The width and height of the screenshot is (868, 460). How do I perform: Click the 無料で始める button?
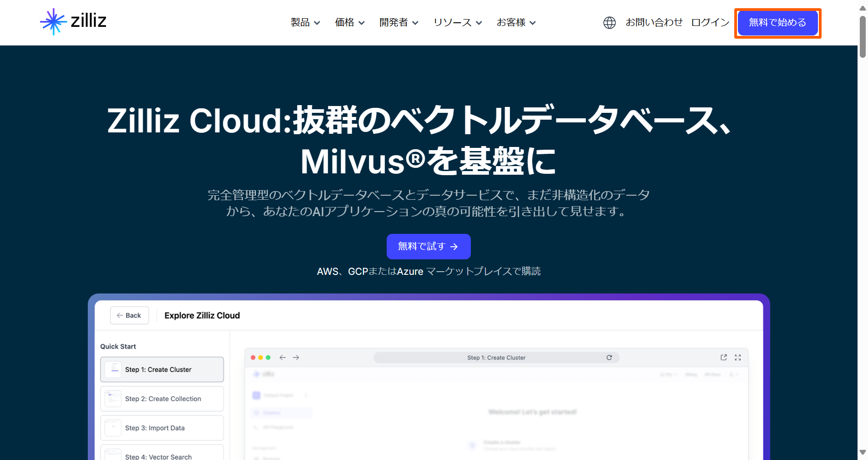[x=777, y=23]
